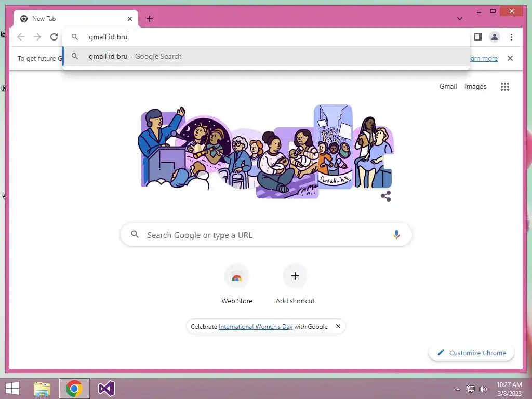Go forward using the forward arrow

coord(37,37)
